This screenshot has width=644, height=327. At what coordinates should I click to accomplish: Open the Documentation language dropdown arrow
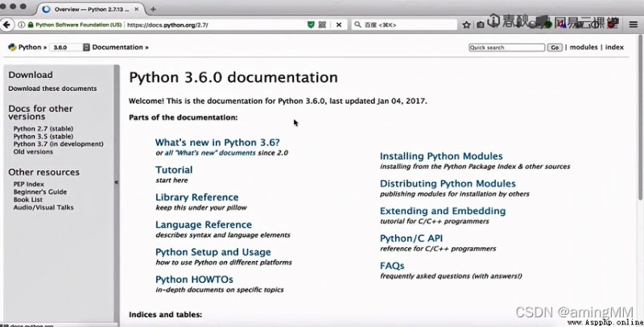click(x=86, y=48)
